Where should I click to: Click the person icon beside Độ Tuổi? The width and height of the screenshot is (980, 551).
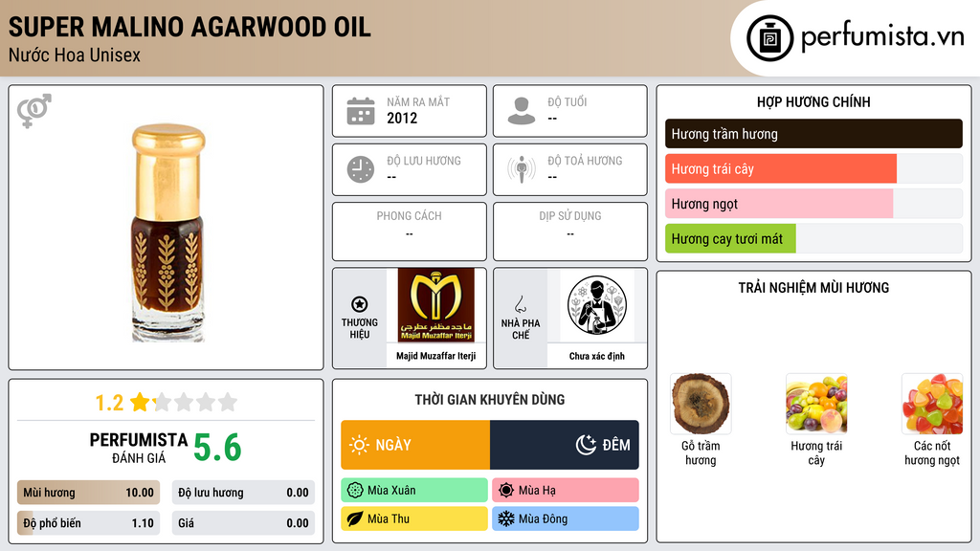click(x=522, y=111)
